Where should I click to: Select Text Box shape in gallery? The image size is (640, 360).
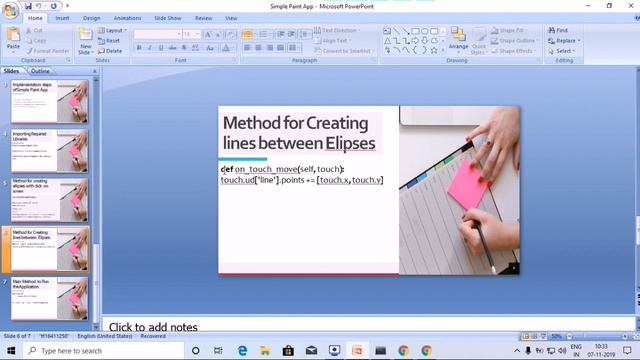pyautogui.click(x=387, y=31)
